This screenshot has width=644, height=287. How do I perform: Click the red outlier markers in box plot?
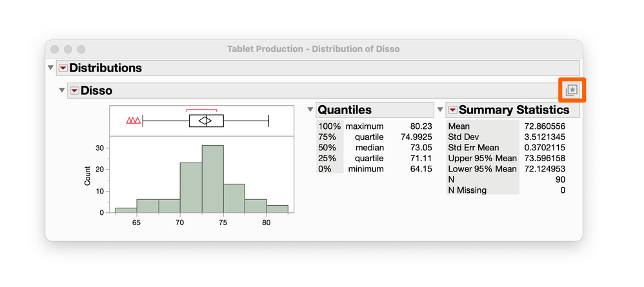pyautogui.click(x=134, y=121)
